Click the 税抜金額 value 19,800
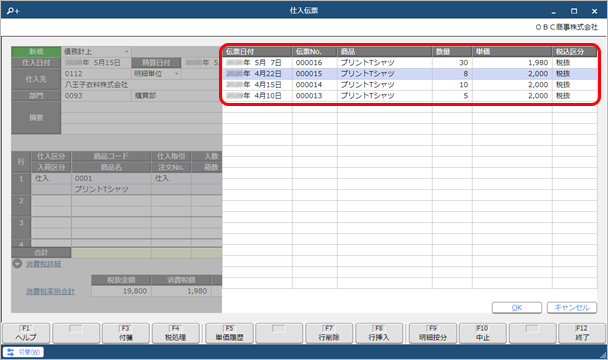The image size is (608, 360). (x=121, y=291)
